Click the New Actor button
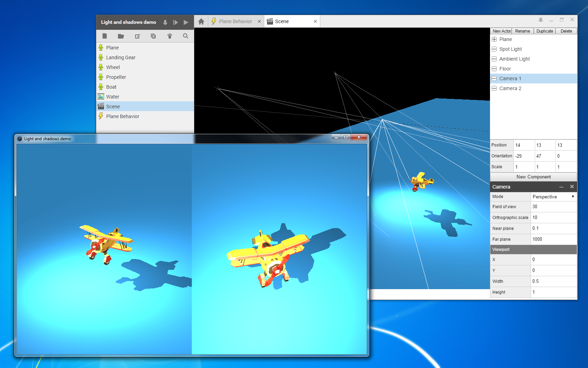The height and width of the screenshot is (368, 588). click(x=502, y=31)
